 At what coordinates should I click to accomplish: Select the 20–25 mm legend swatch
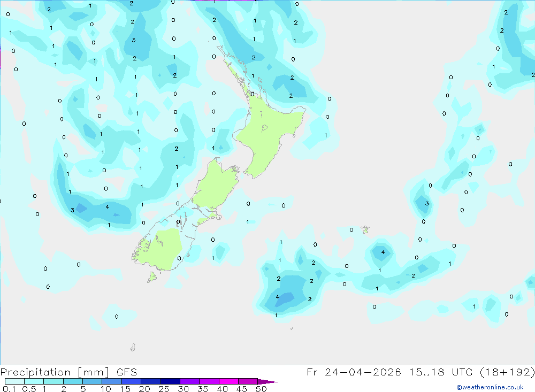tap(151, 381)
